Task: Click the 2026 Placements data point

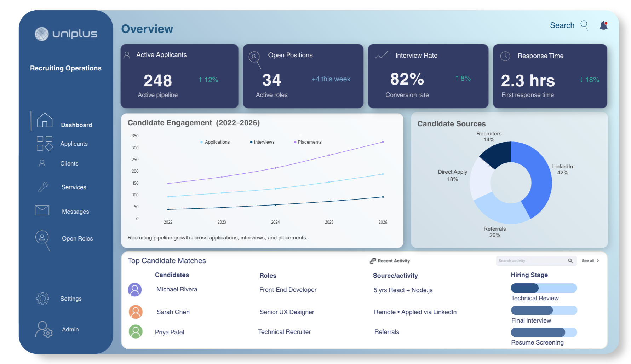Action: click(383, 142)
